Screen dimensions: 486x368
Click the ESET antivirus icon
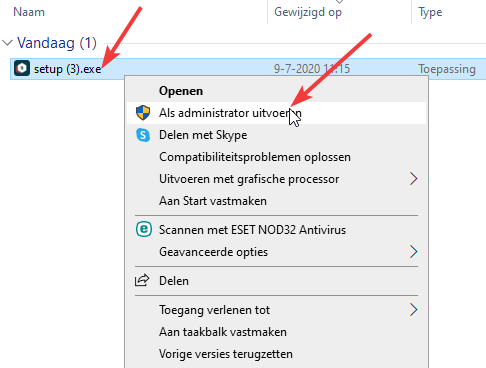coord(144,230)
